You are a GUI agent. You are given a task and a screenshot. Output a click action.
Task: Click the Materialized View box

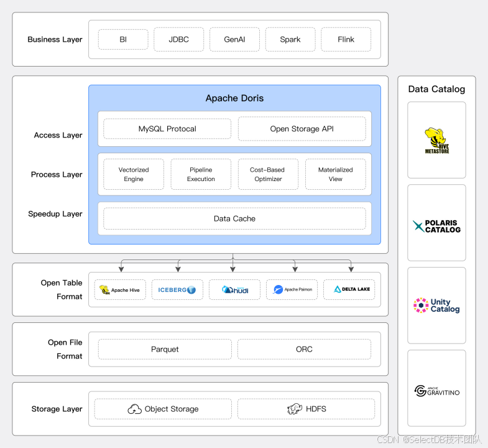[336, 174]
